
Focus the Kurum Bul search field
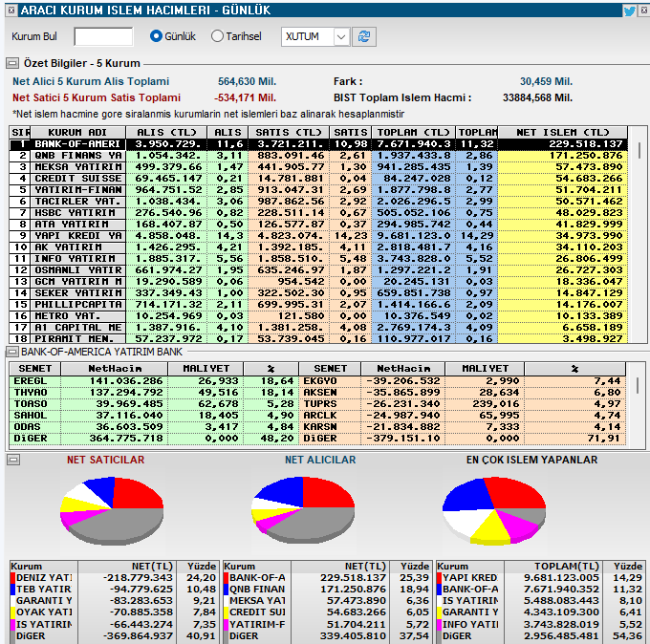click(x=103, y=37)
